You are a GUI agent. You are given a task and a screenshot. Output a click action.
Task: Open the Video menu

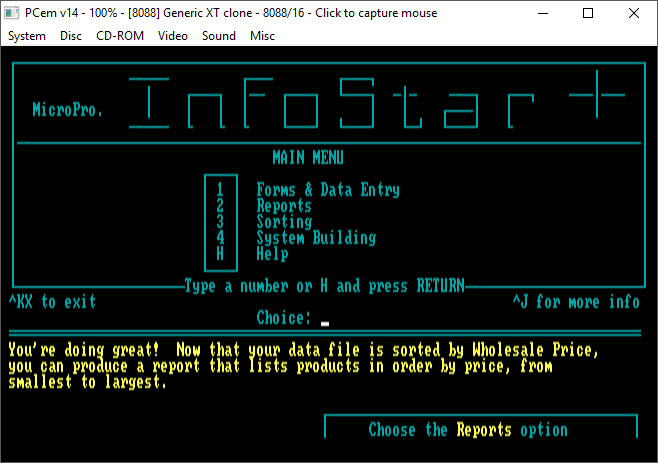(x=172, y=36)
